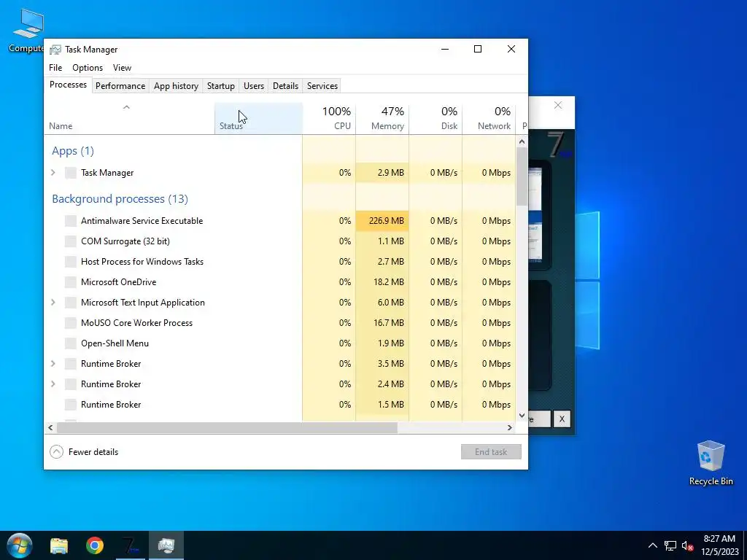747x560 pixels.
Task: Select the Computer desktop icon
Action: 27,31
